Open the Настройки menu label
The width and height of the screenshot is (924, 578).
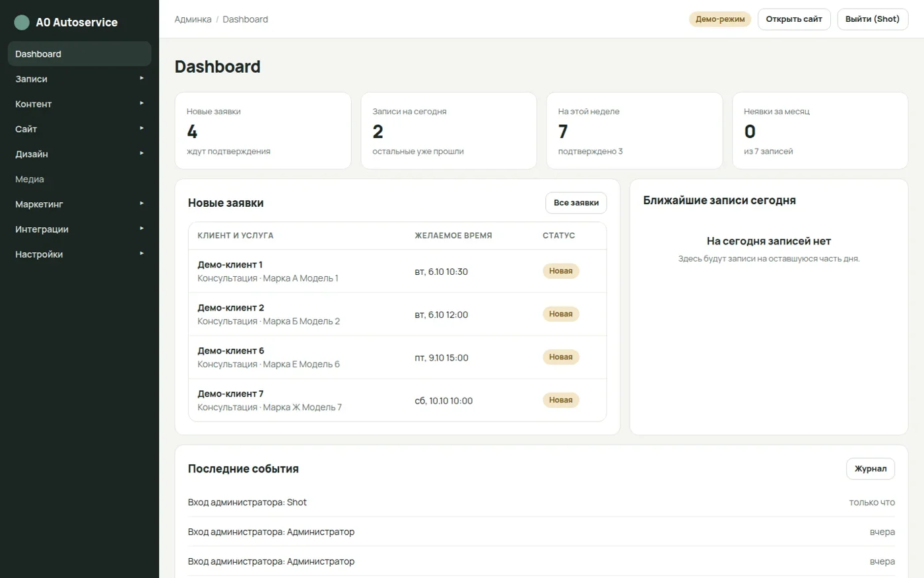39,255
